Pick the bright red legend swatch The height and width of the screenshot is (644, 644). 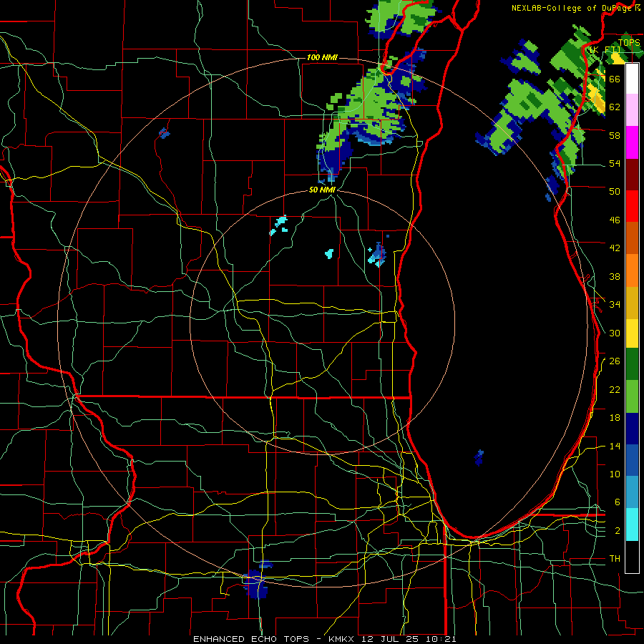coord(632,206)
